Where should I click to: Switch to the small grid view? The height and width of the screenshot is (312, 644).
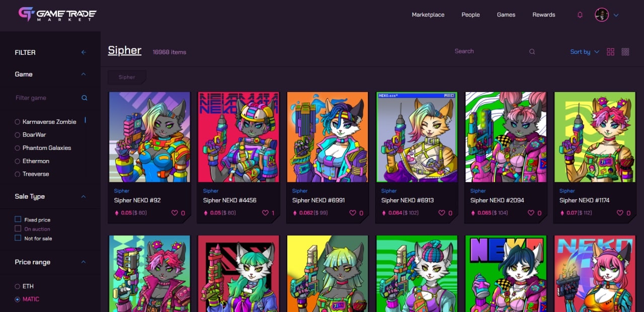pyautogui.click(x=625, y=52)
